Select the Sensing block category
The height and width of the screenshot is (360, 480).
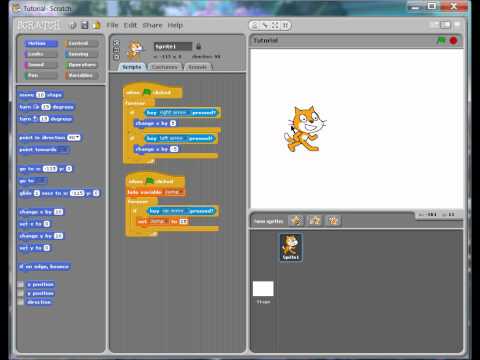[x=82, y=54]
